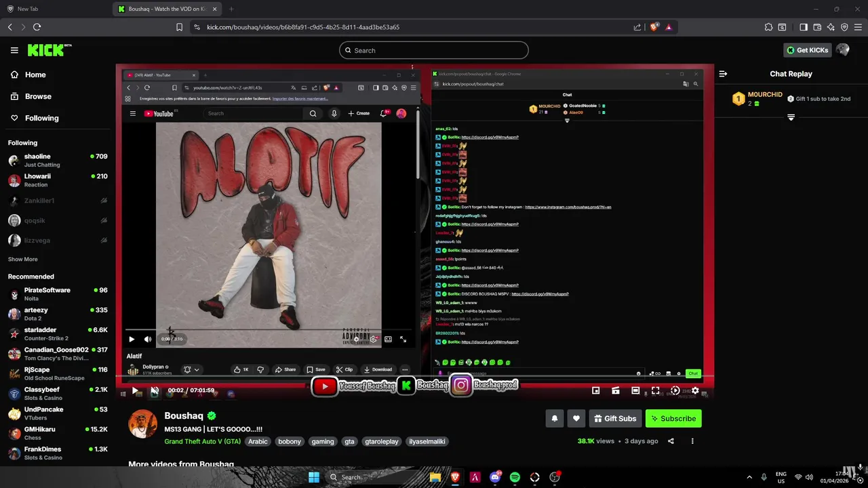The width and height of the screenshot is (868, 488).
Task: Reload the page
Action: point(37,27)
